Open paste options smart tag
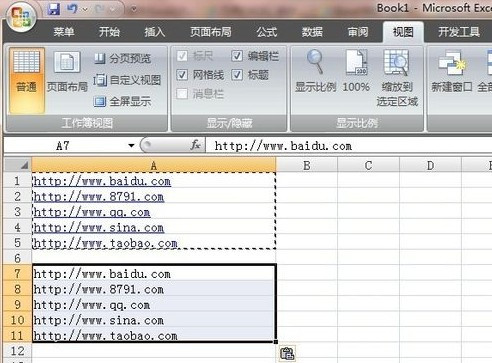 point(287,353)
